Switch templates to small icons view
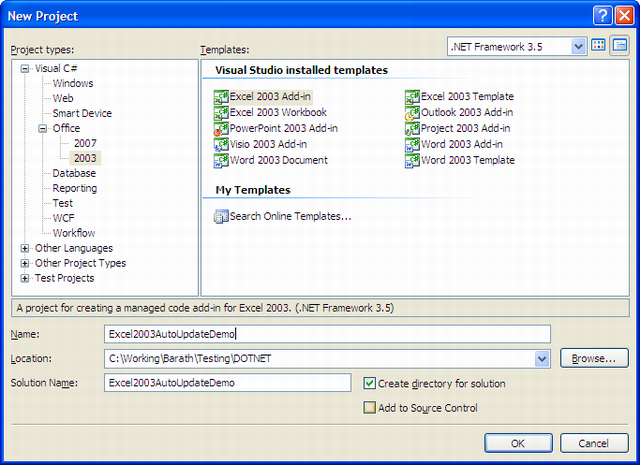This screenshot has width=640, height=465. coord(620,46)
